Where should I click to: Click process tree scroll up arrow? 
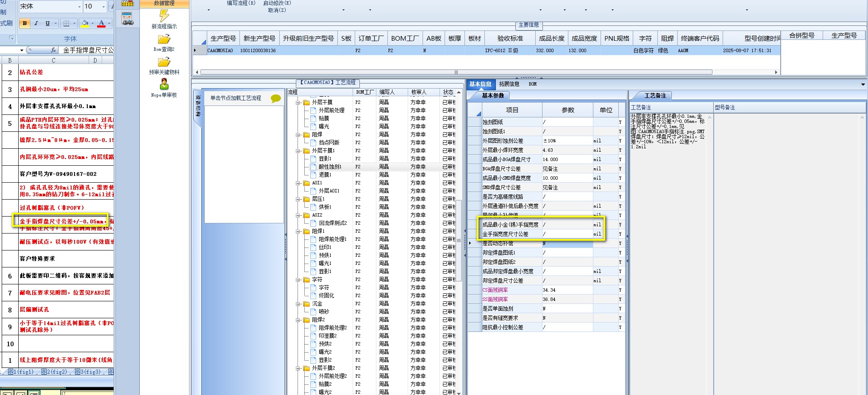(x=459, y=92)
